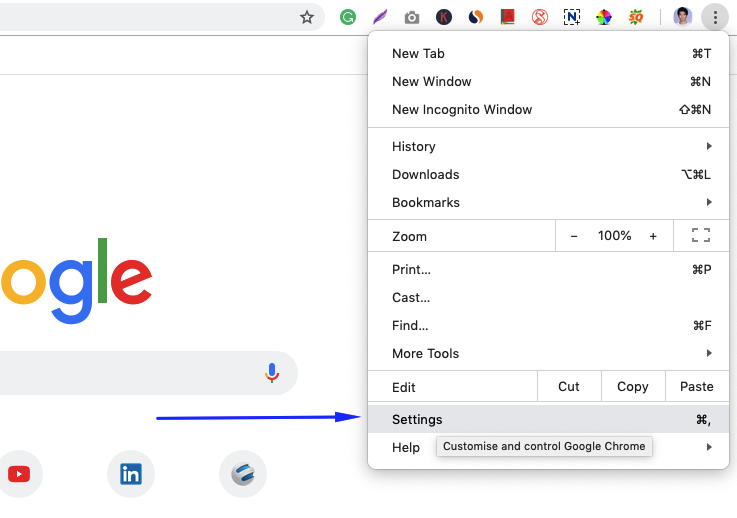The height and width of the screenshot is (518, 737).
Task: Click the Copy button
Action: 633,386
